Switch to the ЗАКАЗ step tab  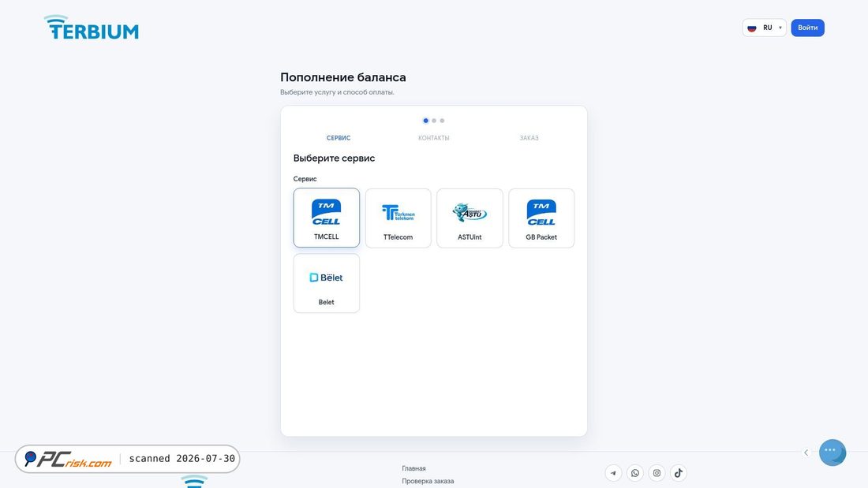coord(529,138)
